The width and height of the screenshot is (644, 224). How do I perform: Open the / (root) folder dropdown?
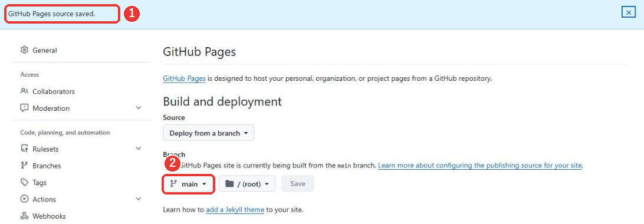[247, 184]
